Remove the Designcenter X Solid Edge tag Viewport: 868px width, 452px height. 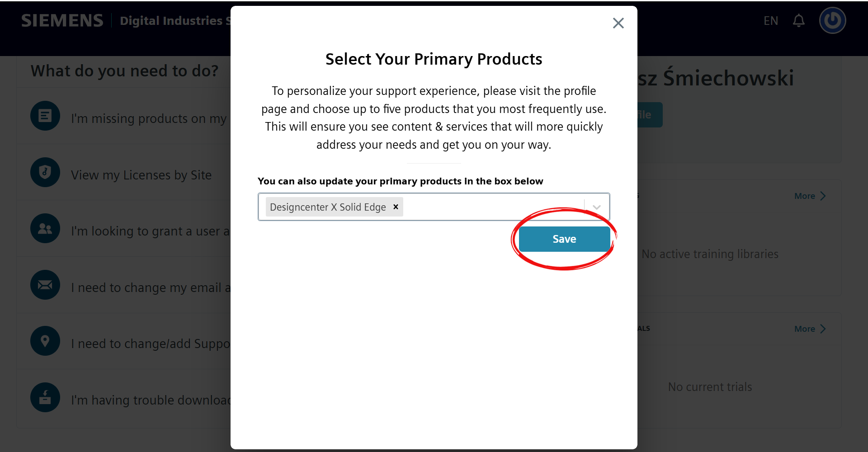[x=396, y=207]
